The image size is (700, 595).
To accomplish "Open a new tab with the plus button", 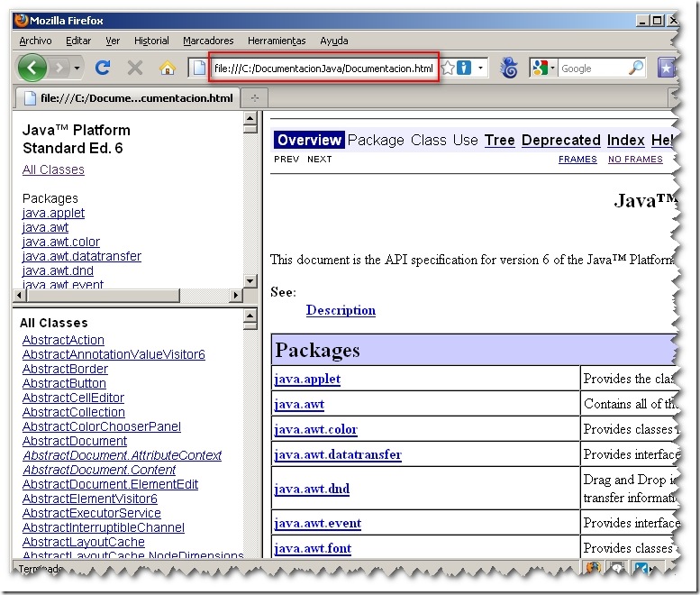I will (255, 98).
